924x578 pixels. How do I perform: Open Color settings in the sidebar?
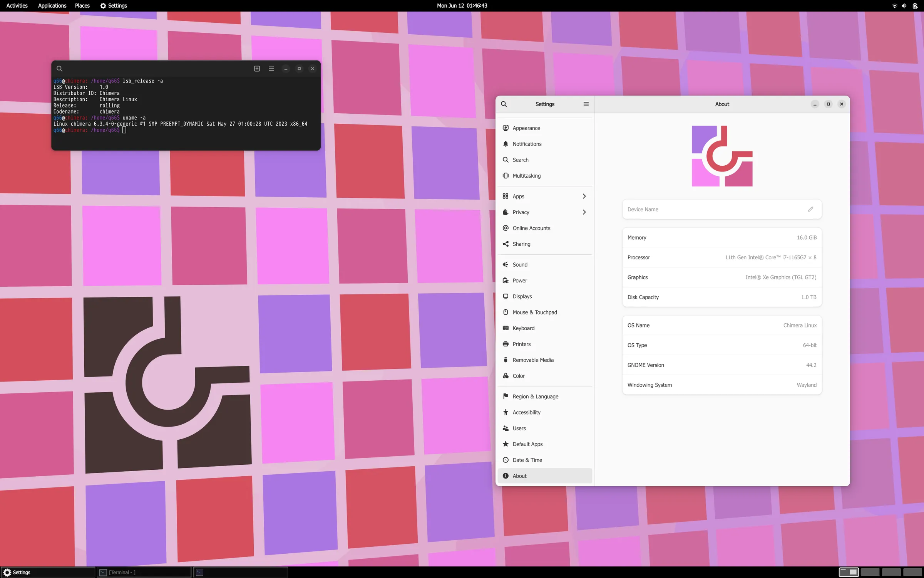pyautogui.click(x=518, y=376)
